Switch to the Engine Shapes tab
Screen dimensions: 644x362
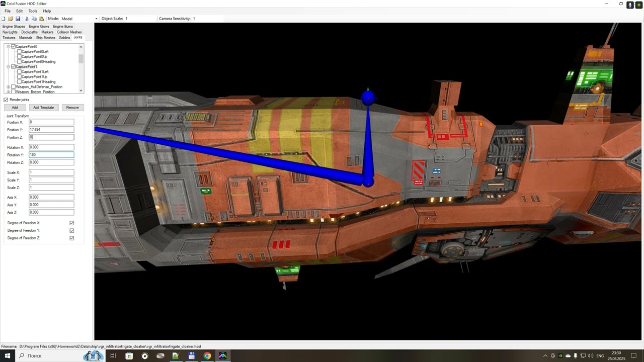click(x=14, y=27)
